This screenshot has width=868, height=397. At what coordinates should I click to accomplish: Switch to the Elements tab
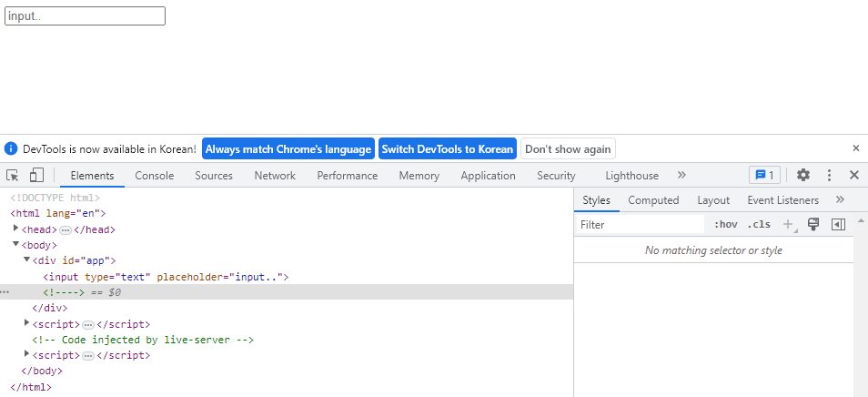click(92, 176)
